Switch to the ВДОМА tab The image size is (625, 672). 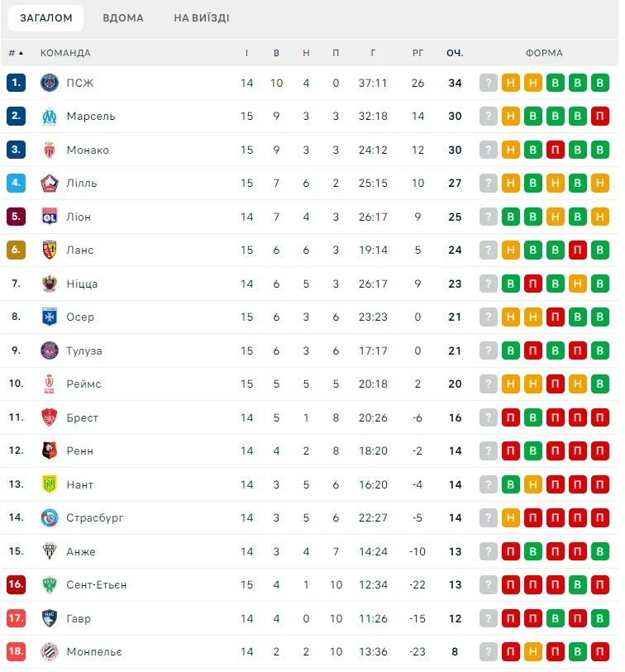[123, 17]
